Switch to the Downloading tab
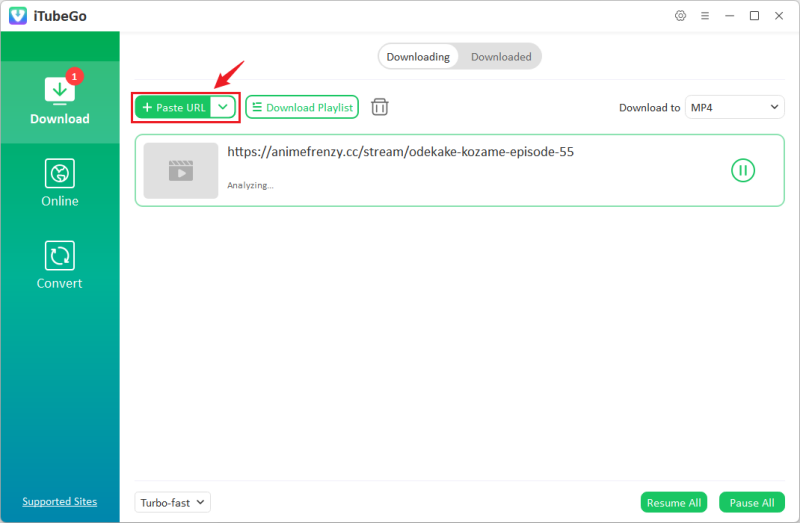 (x=418, y=57)
